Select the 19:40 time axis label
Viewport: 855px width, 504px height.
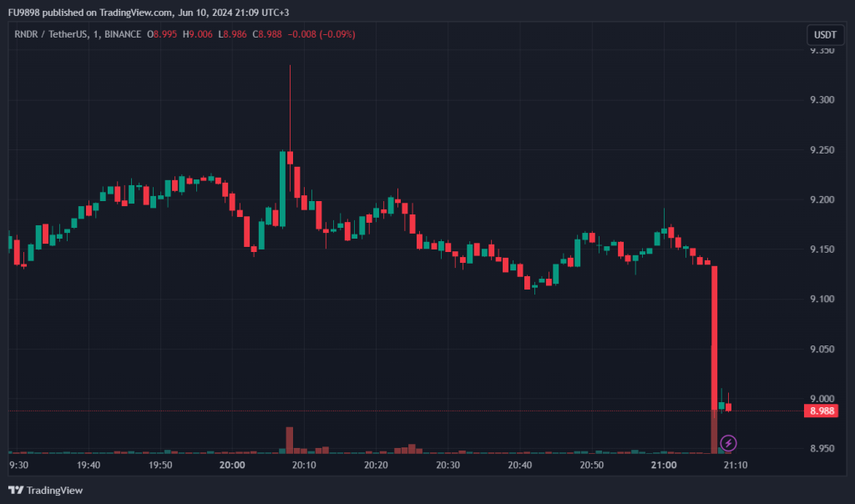click(88, 465)
